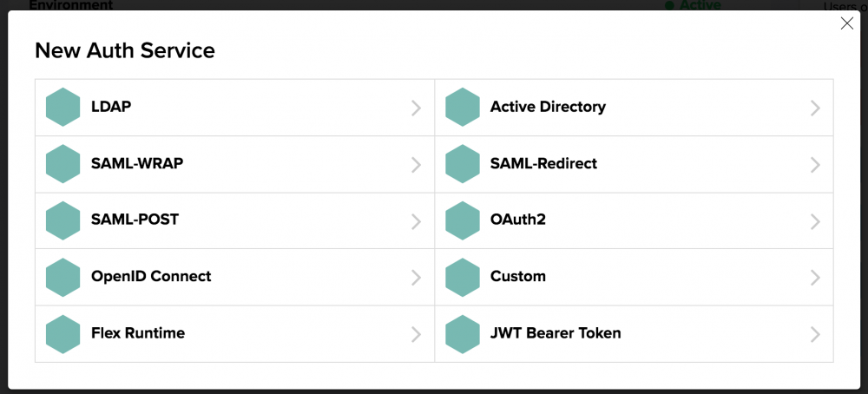Click the OAuth2 hexagon icon
868x394 pixels.
click(462, 220)
